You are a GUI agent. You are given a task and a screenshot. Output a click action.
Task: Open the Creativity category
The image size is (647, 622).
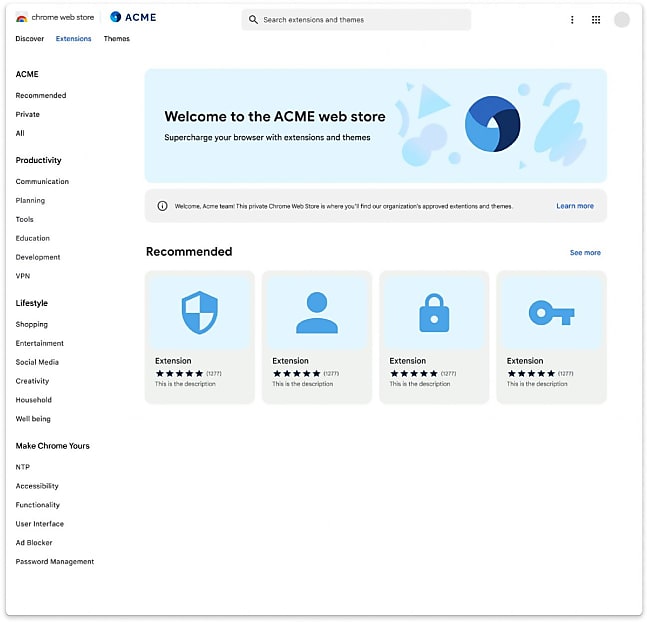click(x=32, y=381)
